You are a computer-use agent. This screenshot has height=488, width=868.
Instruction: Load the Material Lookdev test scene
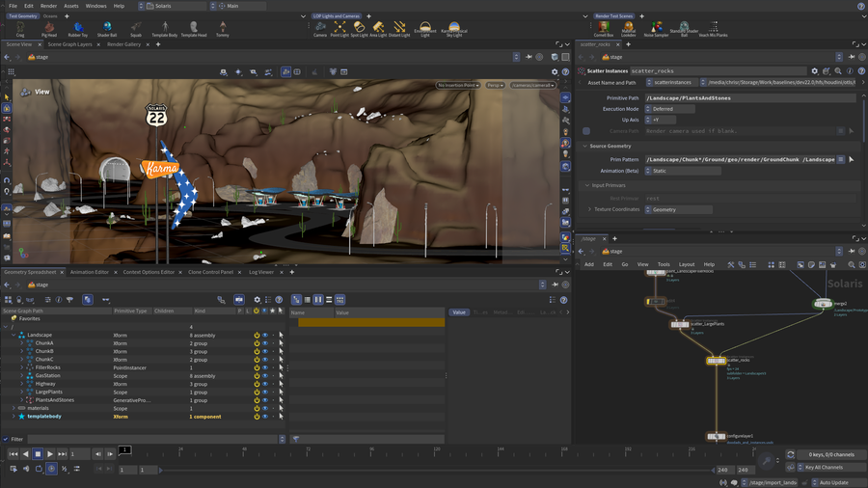628,29
